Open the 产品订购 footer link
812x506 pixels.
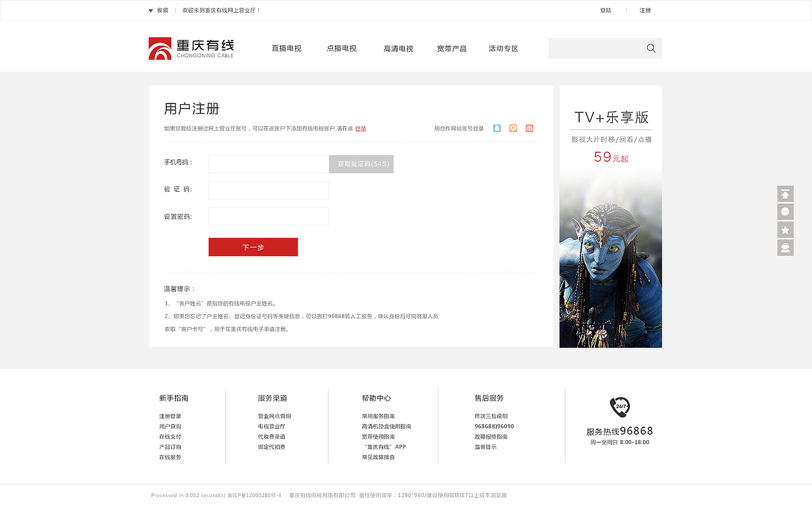coord(170,447)
